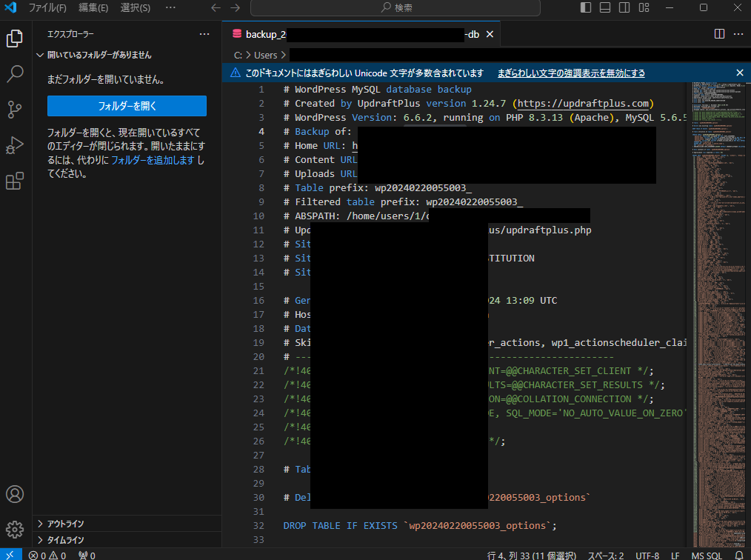Click the 検索 command center search box
Viewport: 751px width, 560px height.
(396, 7)
